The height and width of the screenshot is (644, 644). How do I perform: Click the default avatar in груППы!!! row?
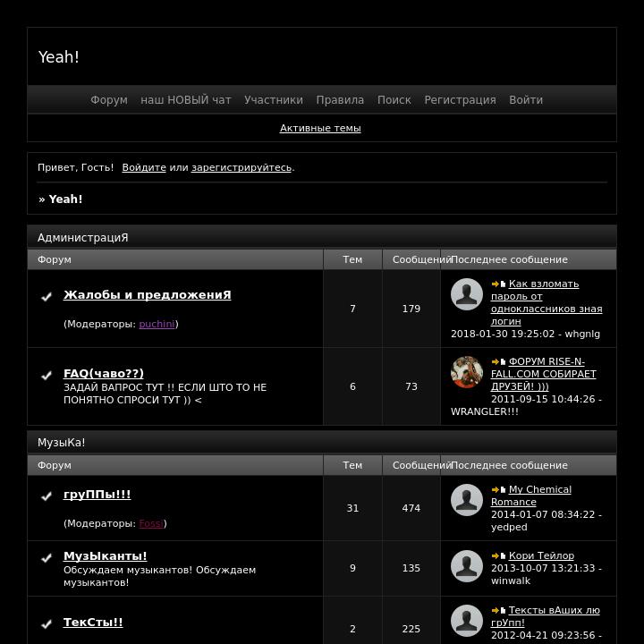tap(467, 500)
